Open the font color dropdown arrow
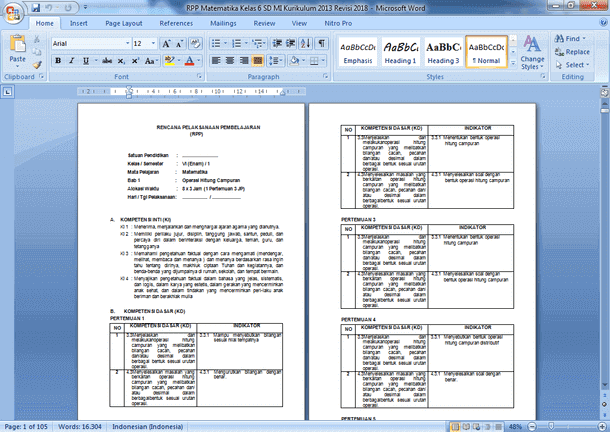The image size is (610, 432). [x=198, y=61]
